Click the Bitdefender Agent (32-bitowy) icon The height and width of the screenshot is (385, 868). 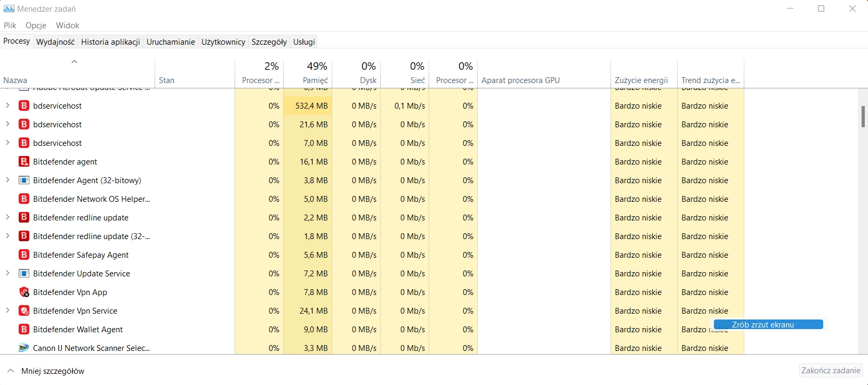point(24,181)
